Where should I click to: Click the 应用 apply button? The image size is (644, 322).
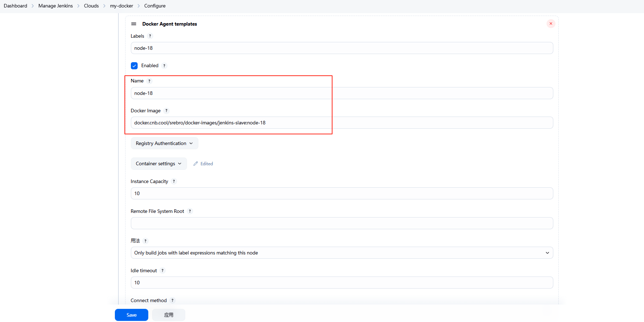pos(169,315)
